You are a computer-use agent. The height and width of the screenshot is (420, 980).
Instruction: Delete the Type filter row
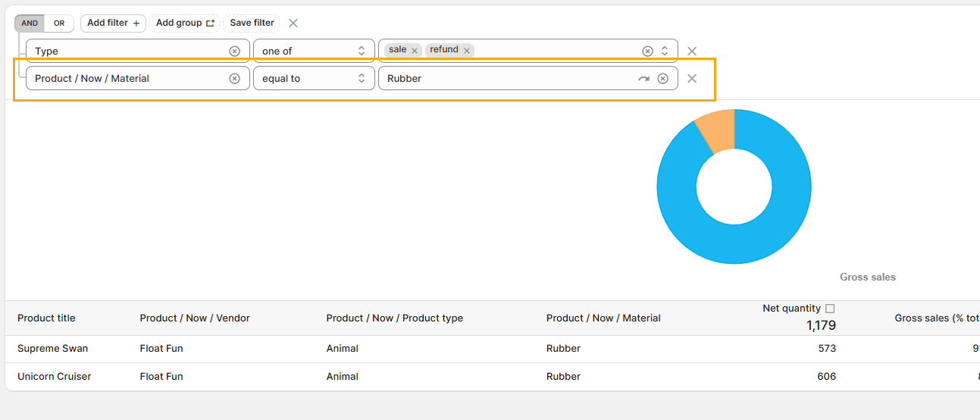pos(692,51)
